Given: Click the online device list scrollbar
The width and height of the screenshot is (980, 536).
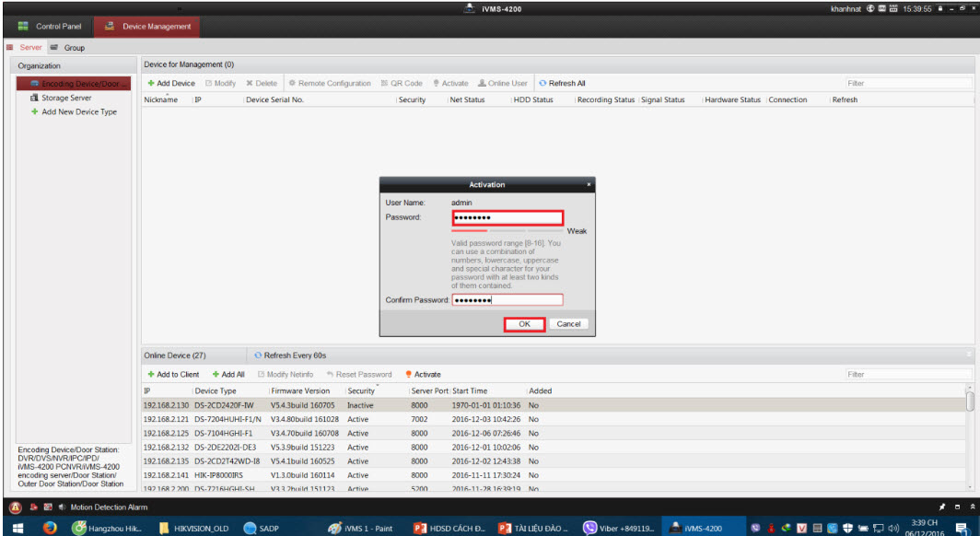Looking at the screenshot, I should tap(969, 402).
